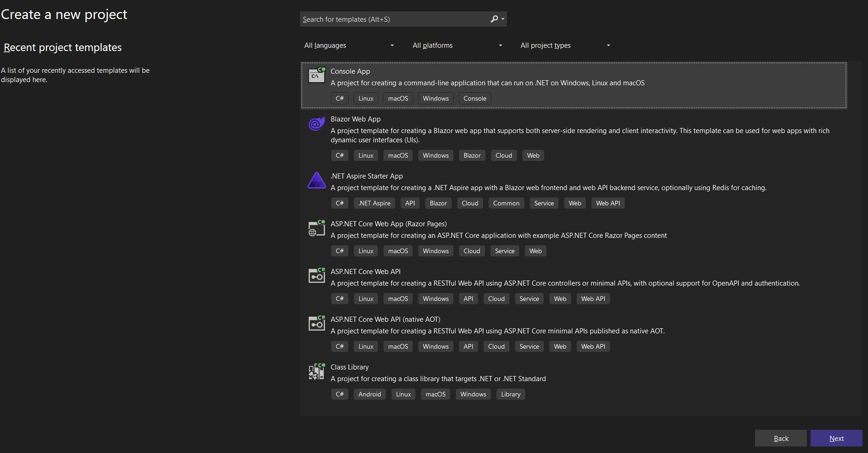Click the Common tag under .NET Aspire Starter App
The image size is (868, 453).
tap(506, 203)
